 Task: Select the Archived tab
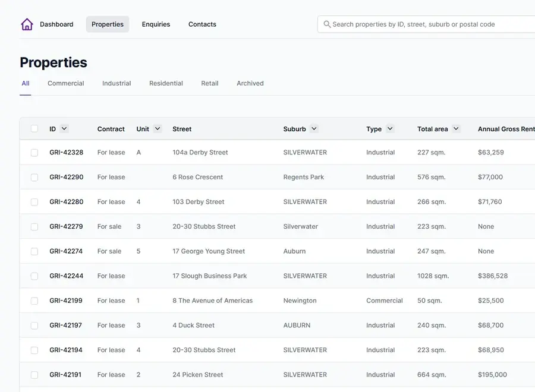250,84
